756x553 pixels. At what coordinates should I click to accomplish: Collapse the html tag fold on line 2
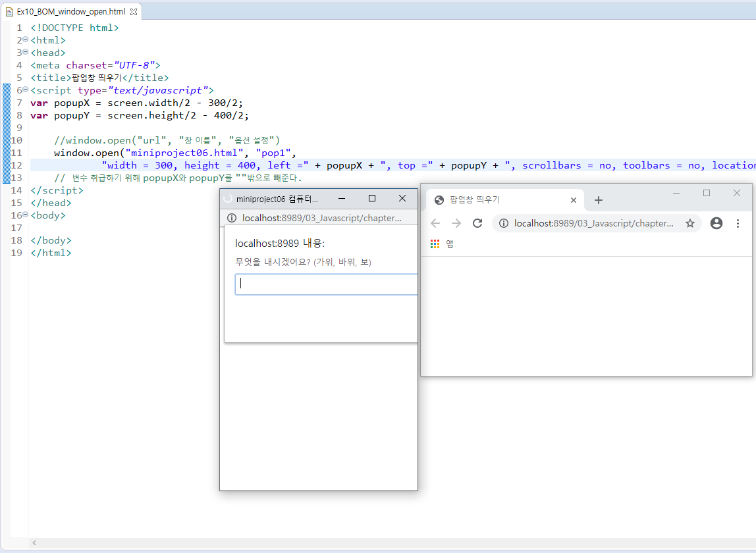26,39
